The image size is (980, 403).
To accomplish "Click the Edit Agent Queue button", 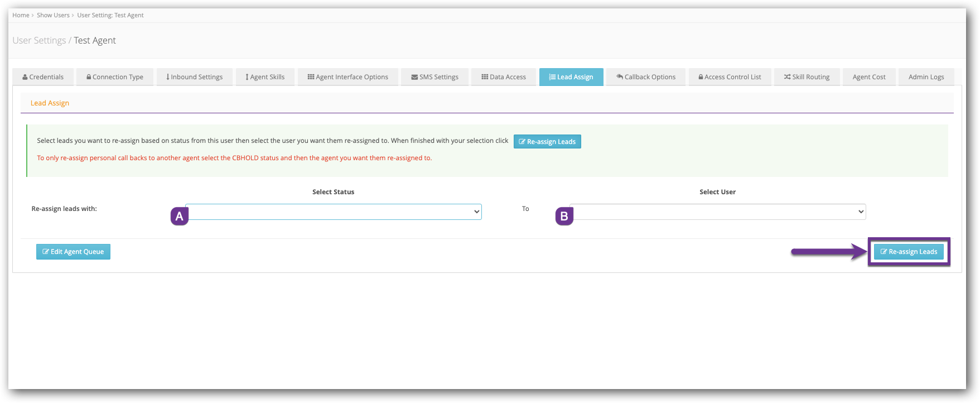I will point(73,252).
